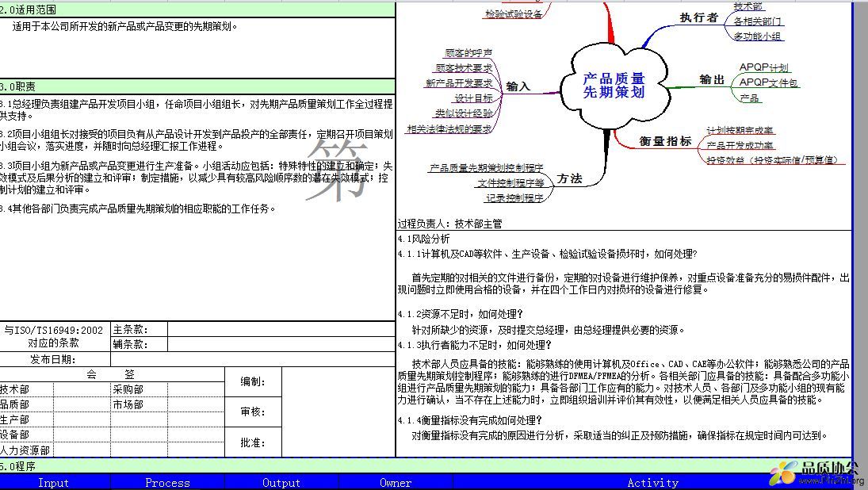Click the "产品开发成功率" mind map node
Screen dimensions: 868x490
pyautogui.click(x=740, y=145)
